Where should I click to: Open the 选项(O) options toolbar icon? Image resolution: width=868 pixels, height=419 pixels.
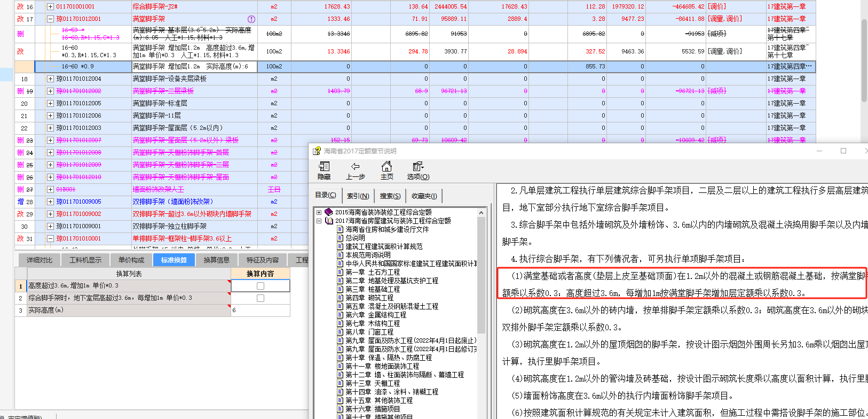[418, 167]
